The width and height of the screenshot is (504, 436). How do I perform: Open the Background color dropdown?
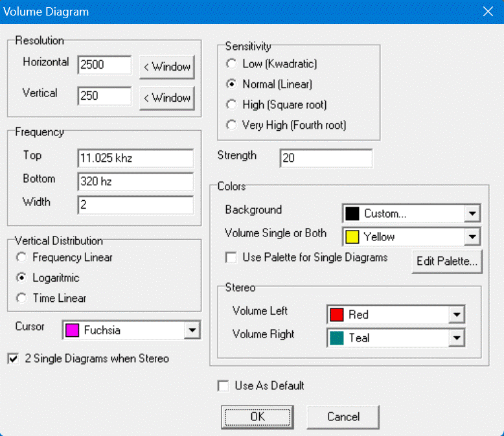[x=472, y=214]
